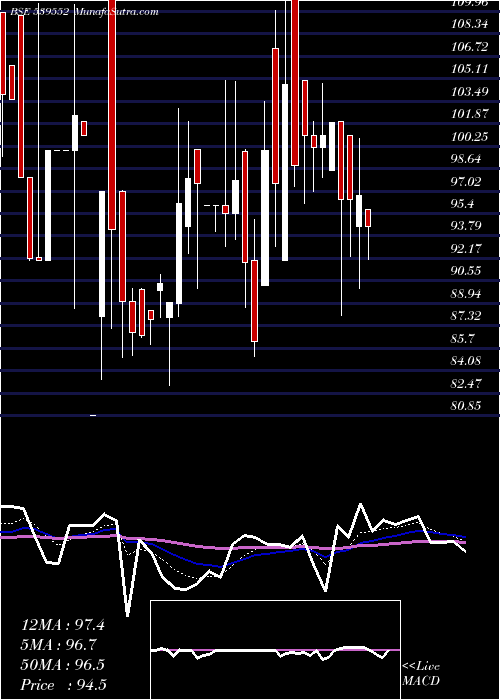This screenshot has height=700, width=500.
Task: Click the 12MA : 97.4 reading
Action: [x=63, y=625]
